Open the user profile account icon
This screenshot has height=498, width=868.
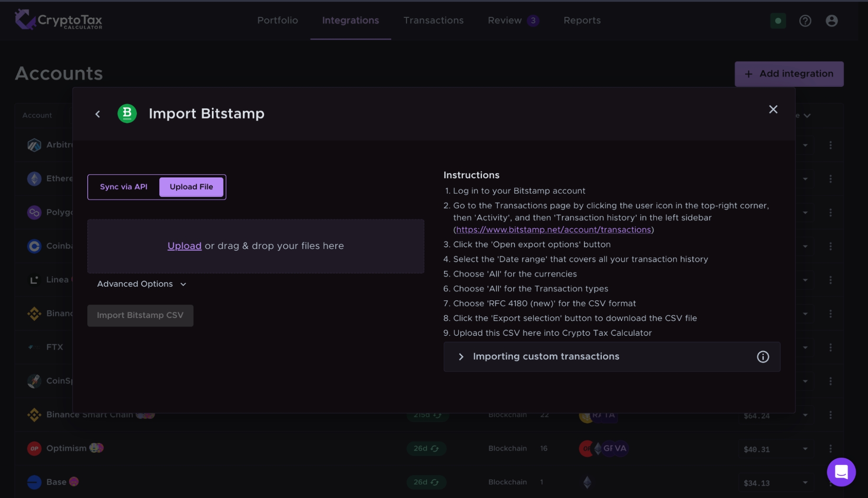(831, 21)
